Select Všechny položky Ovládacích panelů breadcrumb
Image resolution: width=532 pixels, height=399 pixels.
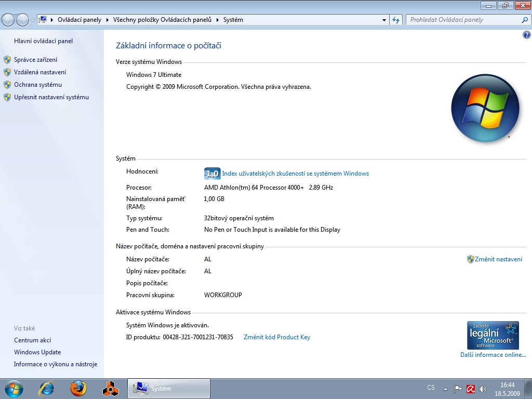pyautogui.click(x=162, y=20)
